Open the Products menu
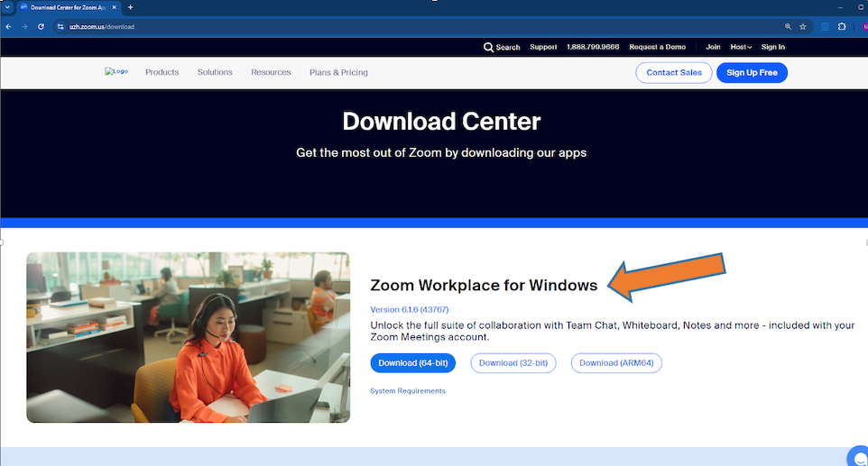Image resolution: width=868 pixels, height=466 pixels. (x=162, y=72)
